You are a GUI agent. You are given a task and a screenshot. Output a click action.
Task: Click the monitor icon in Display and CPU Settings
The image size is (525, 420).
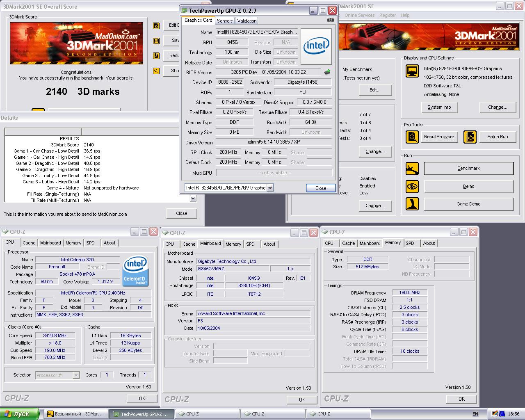412,71
